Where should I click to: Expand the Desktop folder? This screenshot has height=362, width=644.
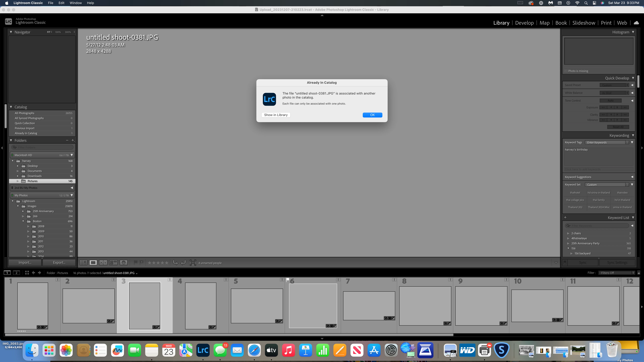tap(18, 166)
